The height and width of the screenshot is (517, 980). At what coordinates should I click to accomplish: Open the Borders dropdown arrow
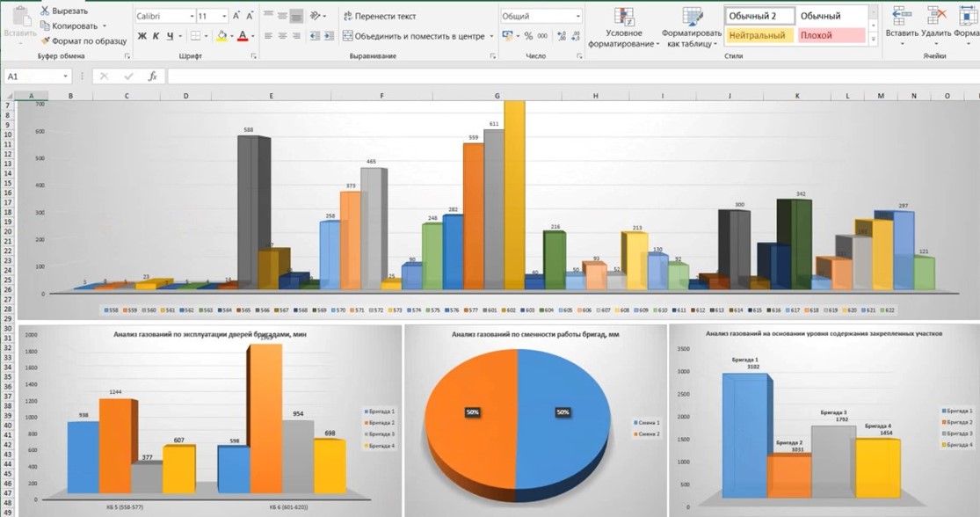(x=206, y=36)
